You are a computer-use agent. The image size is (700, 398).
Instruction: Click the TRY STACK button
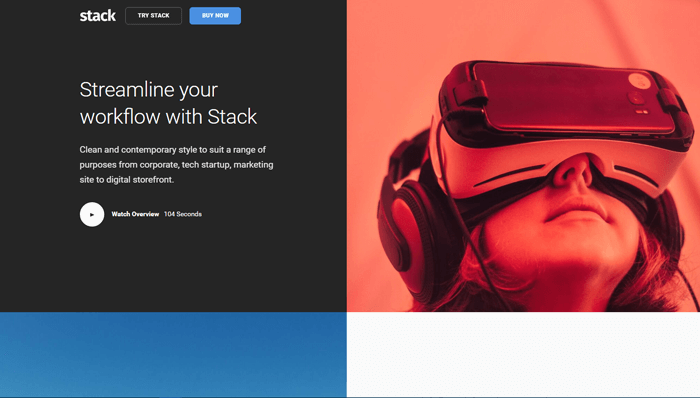(154, 16)
